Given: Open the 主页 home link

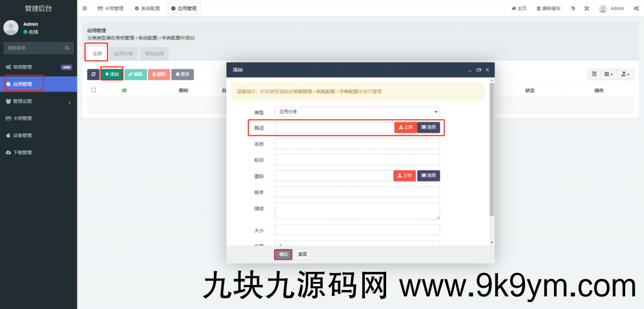Looking at the screenshot, I should click(x=519, y=8).
